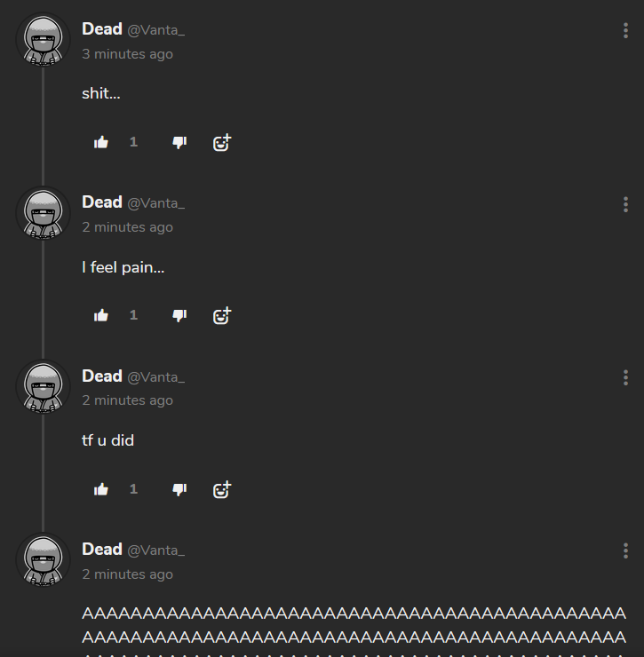Open options menu for the AAAA comment
This screenshot has width=644, height=657.
click(x=625, y=551)
